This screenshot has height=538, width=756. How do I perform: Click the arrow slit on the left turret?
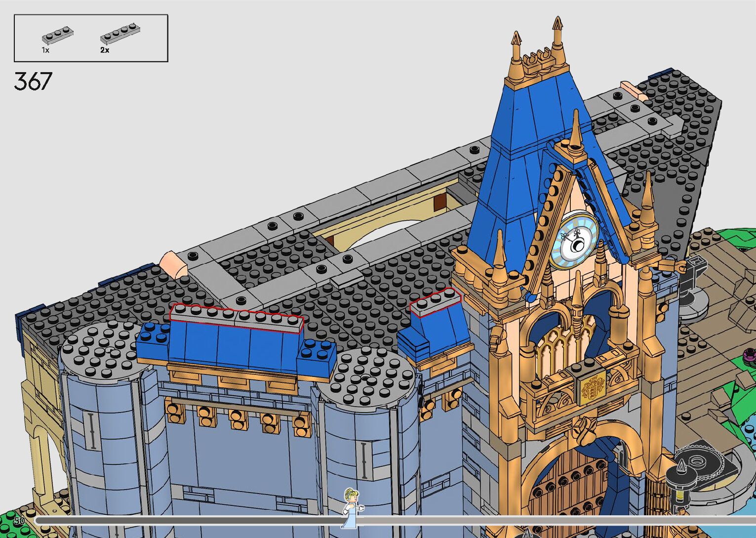91,430
